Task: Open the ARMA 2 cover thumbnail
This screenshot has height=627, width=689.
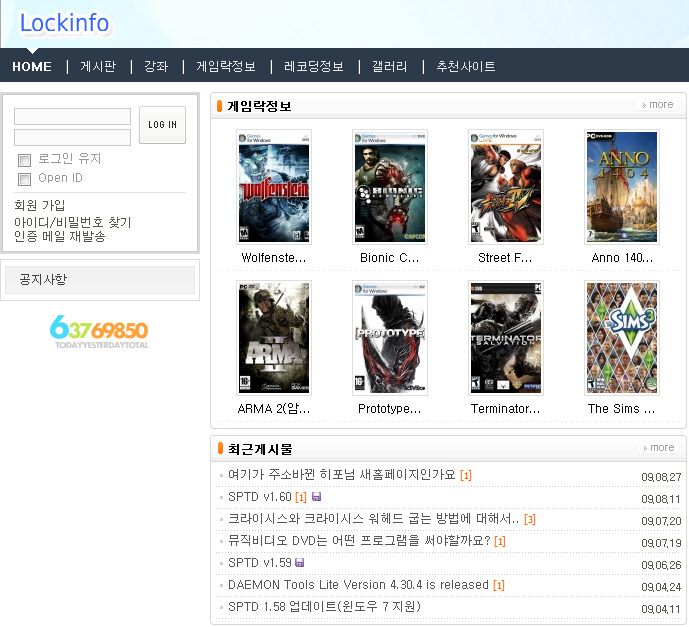Action: tap(274, 338)
